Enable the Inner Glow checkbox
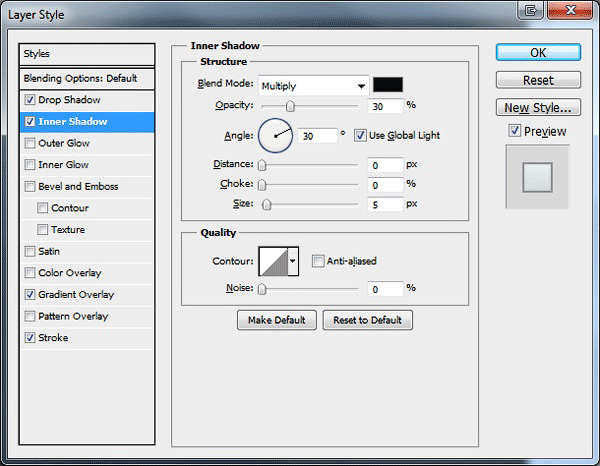The width and height of the screenshot is (600, 466). coord(30,165)
